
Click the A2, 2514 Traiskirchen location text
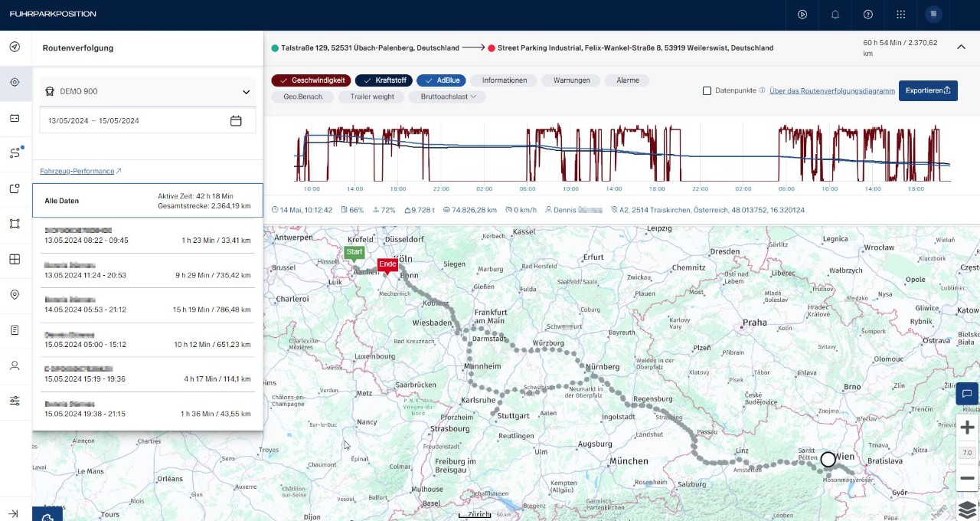[711, 210]
